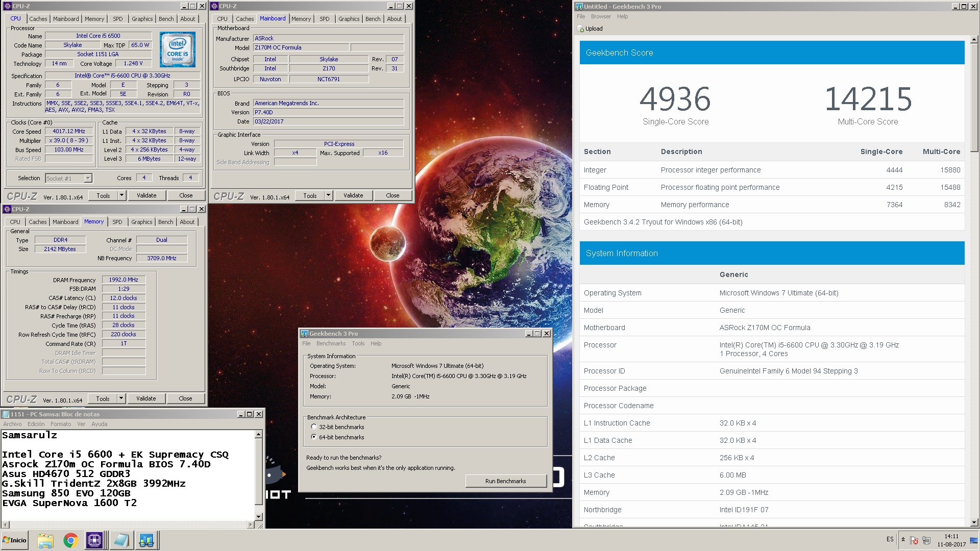Click the Samsarulz text line in Notepad
This screenshot has width=980, height=551.
[30, 435]
